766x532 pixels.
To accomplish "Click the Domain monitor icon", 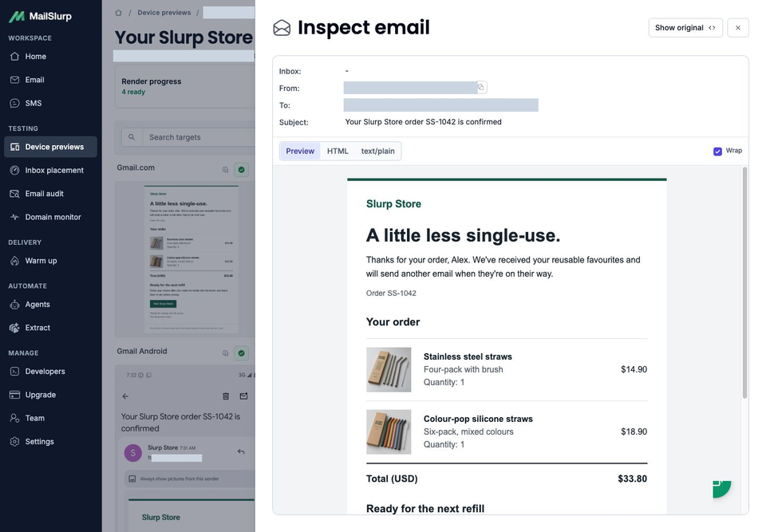I will click(14, 217).
